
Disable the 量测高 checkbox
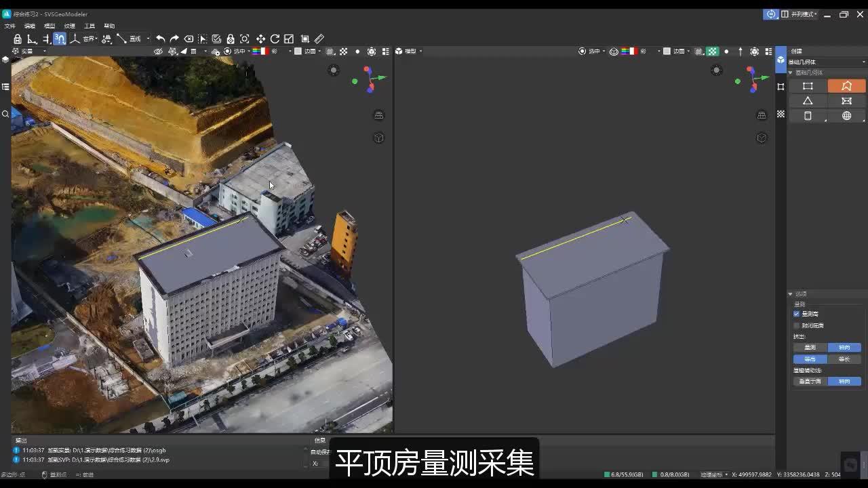click(796, 313)
